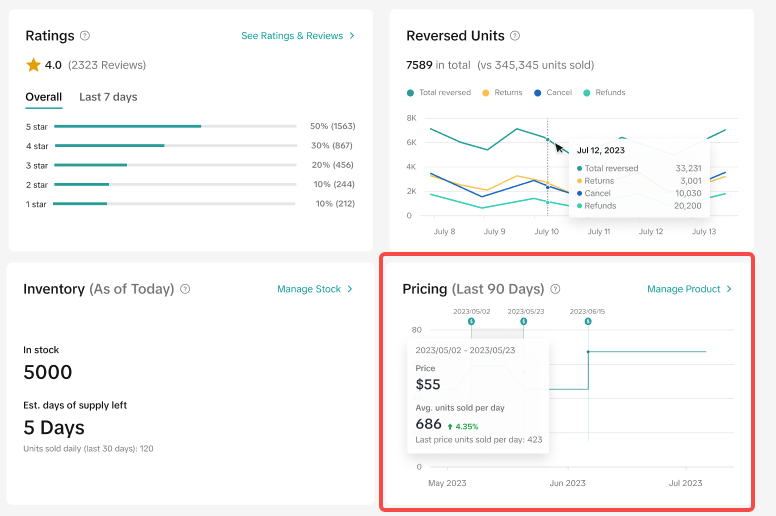
Task: Open the Manage Product link
Action: click(x=689, y=289)
